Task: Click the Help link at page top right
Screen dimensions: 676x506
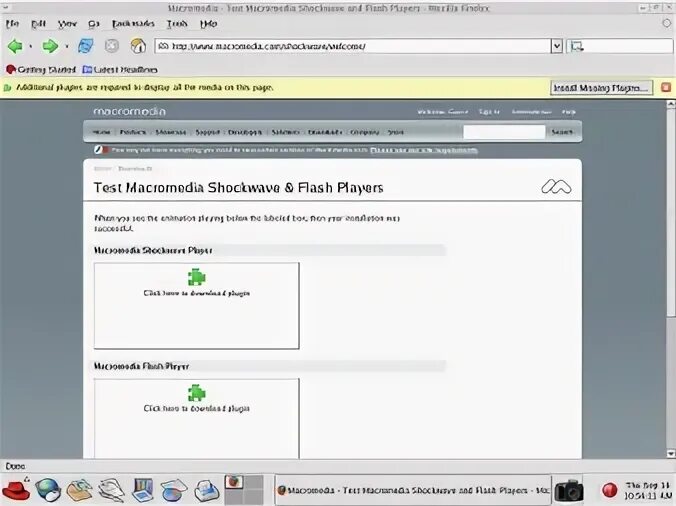Action: 568,112
